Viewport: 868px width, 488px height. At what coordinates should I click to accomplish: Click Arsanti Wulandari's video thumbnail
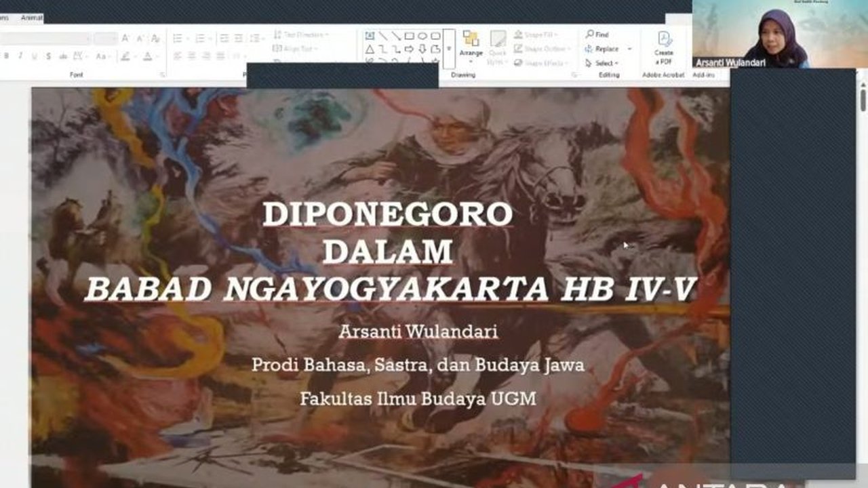[x=780, y=33]
